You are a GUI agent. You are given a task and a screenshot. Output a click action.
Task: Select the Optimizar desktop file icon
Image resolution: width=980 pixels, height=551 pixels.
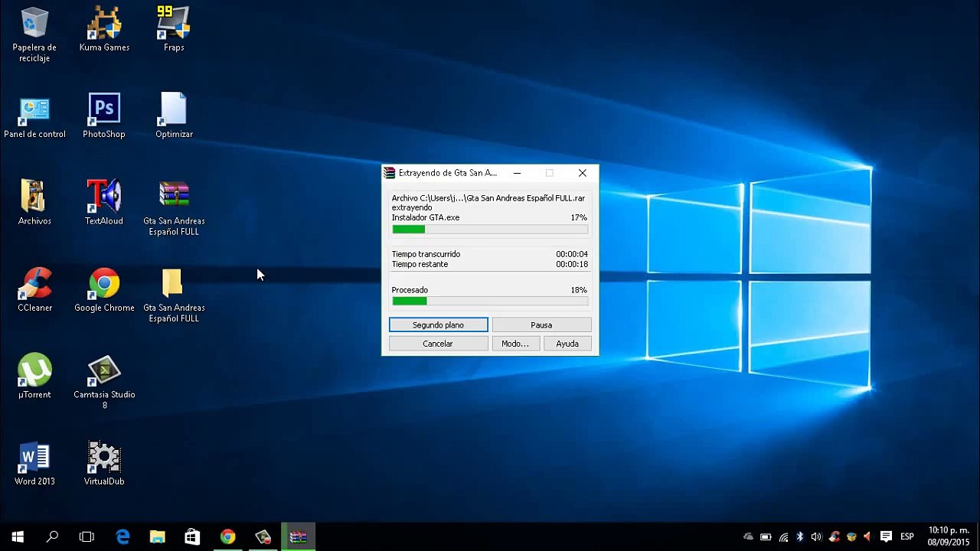tap(174, 116)
